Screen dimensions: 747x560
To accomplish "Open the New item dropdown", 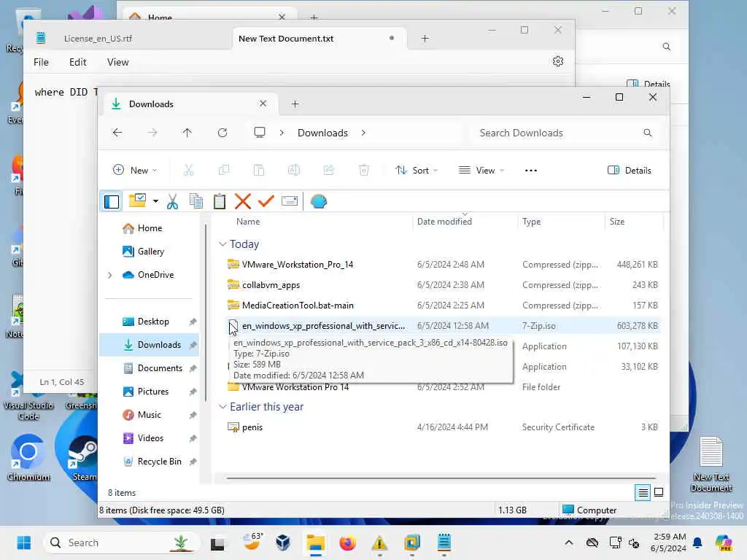I will tap(135, 170).
